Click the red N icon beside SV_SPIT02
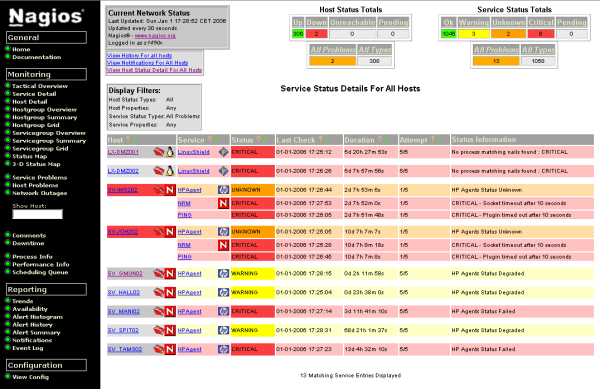 tap(170, 330)
